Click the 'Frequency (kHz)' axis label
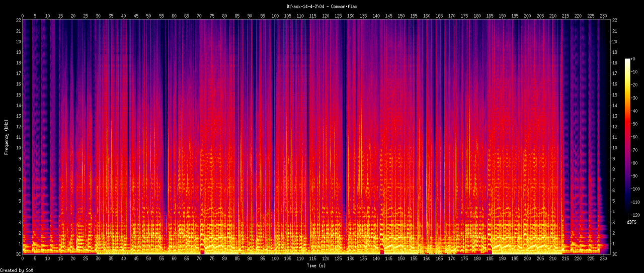Viewport: 644px width, 273px height. (7, 136)
